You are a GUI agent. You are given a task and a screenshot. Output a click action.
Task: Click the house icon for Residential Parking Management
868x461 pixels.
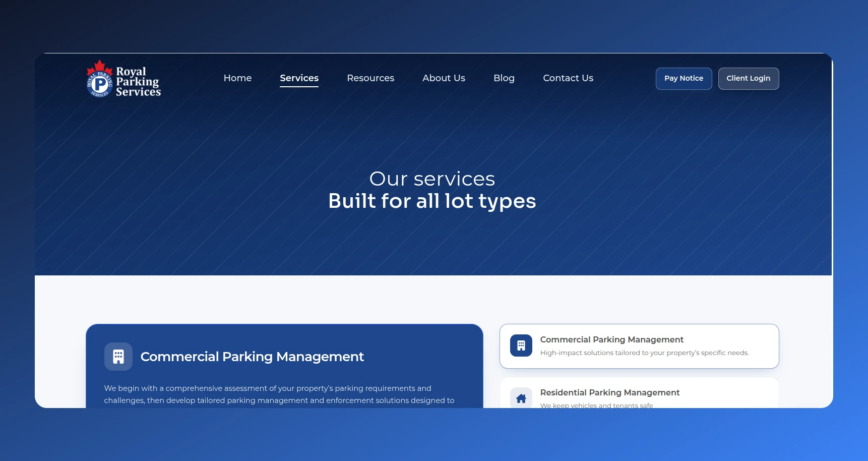521,398
